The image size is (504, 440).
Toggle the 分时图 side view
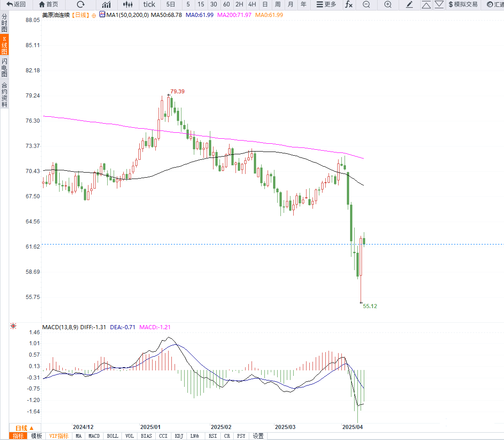pos(4,22)
